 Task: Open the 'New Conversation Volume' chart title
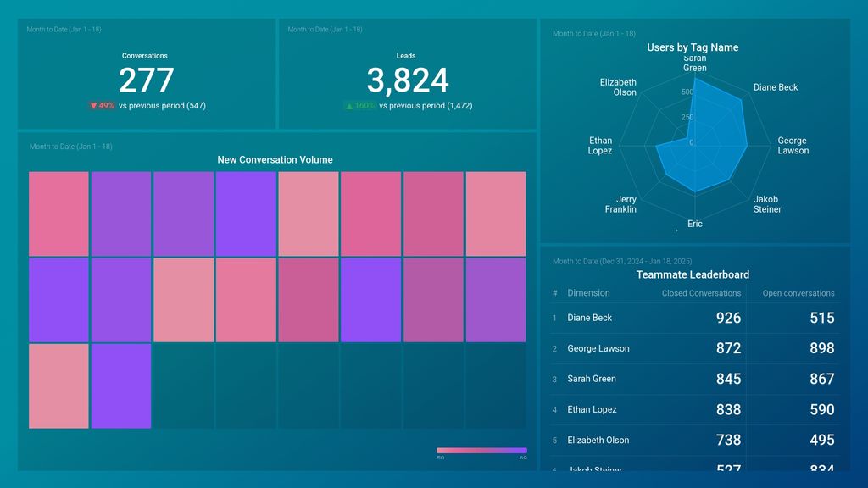[275, 160]
